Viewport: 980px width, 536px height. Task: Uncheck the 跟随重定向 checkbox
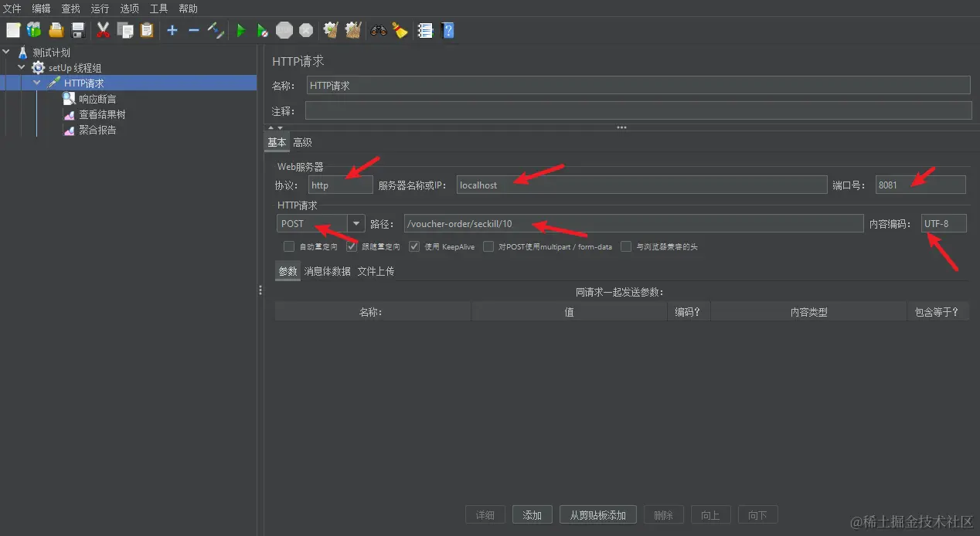[352, 246]
